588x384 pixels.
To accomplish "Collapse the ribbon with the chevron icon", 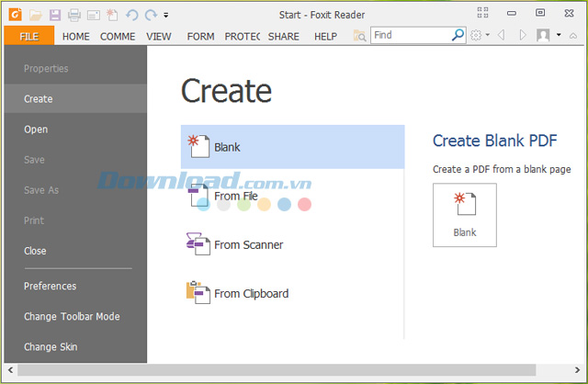I will tap(573, 36).
